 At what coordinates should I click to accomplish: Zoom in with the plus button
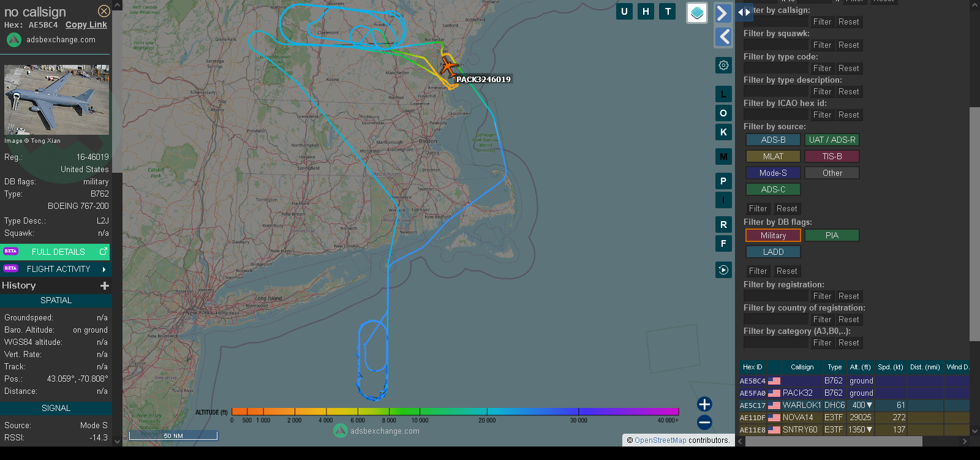(704, 404)
